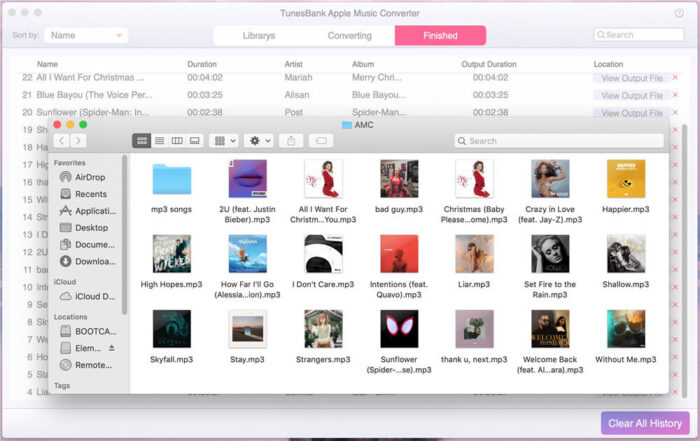
Task: Go back with Finder back arrow
Action: (x=62, y=141)
